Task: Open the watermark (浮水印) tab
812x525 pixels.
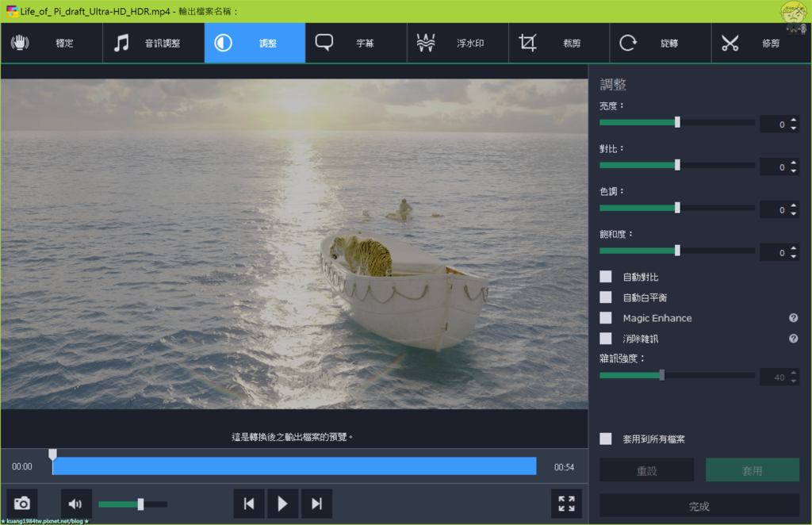Action: pyautogui.click(x=458, y=43)
